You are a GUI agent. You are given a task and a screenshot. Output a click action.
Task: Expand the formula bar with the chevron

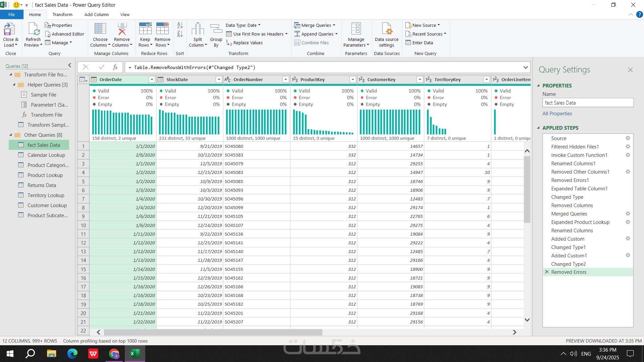tap(525, 68)
